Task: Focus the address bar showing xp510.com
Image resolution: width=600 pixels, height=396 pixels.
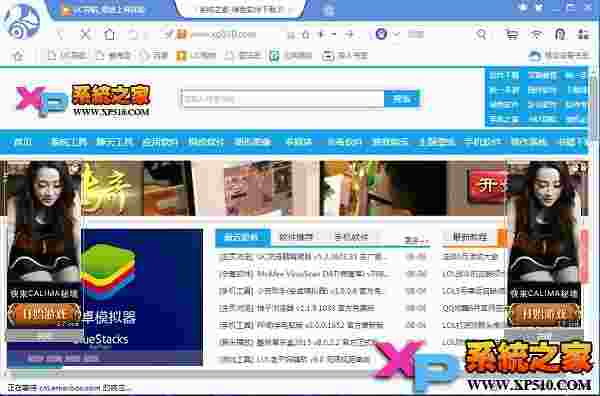Action: coord(230,35)
